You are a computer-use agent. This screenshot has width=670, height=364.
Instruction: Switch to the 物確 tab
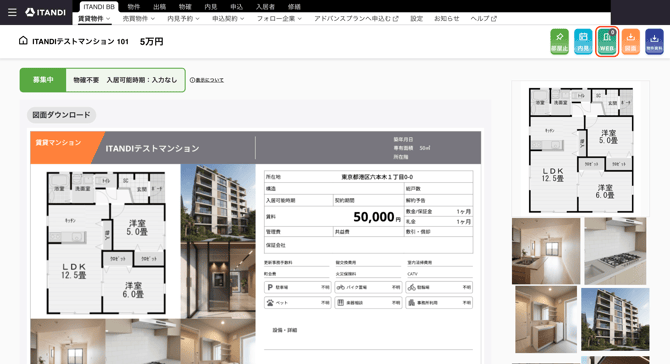click(185, 6)
